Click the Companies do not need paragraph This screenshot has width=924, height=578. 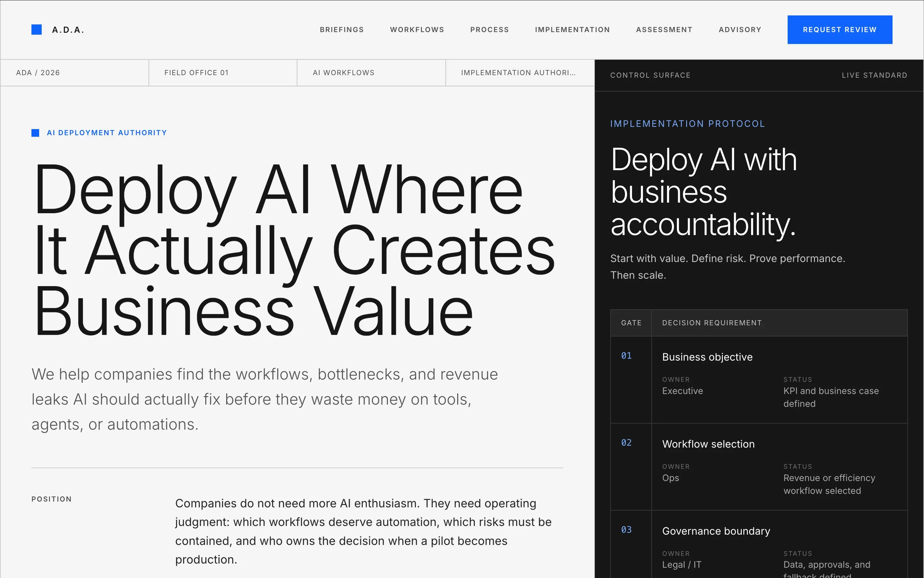(x=363, y=531)
